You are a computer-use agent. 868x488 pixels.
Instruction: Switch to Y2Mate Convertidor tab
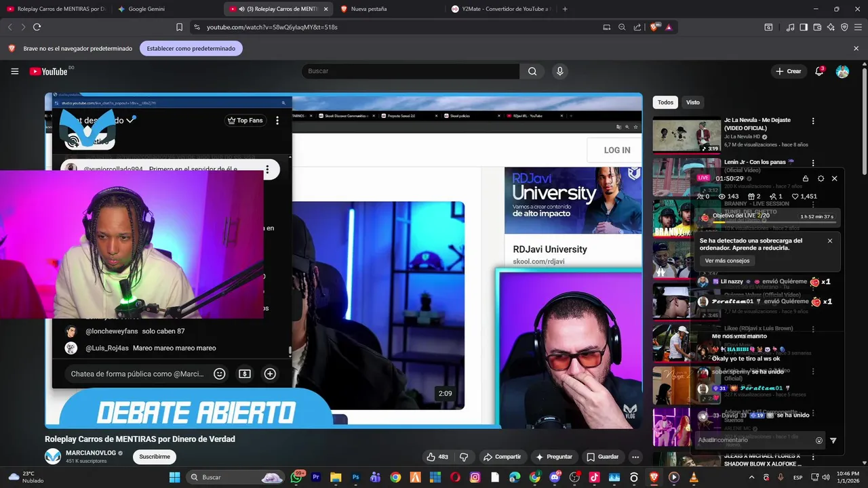(500, 9)
